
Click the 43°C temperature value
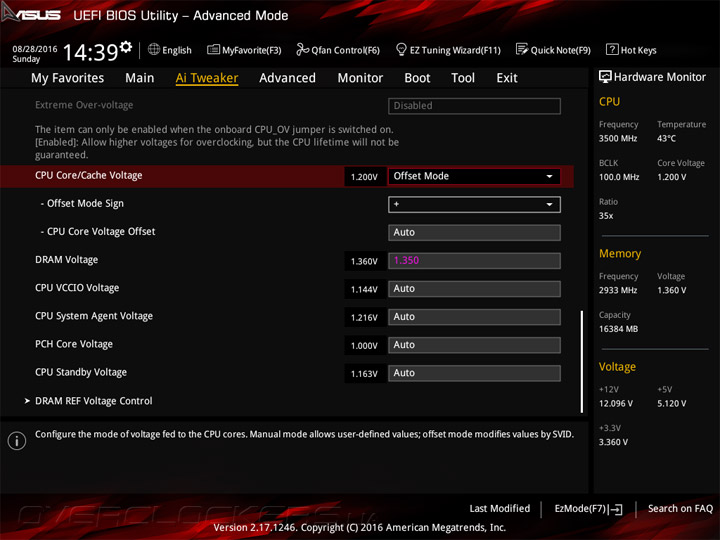click(667, 138)
